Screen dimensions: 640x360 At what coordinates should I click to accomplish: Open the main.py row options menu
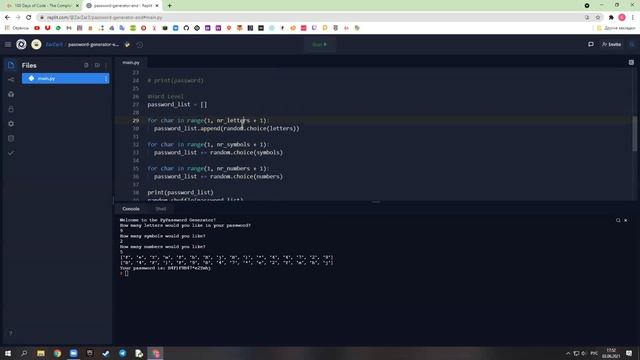pyautogui.click(x=106, y=78)
